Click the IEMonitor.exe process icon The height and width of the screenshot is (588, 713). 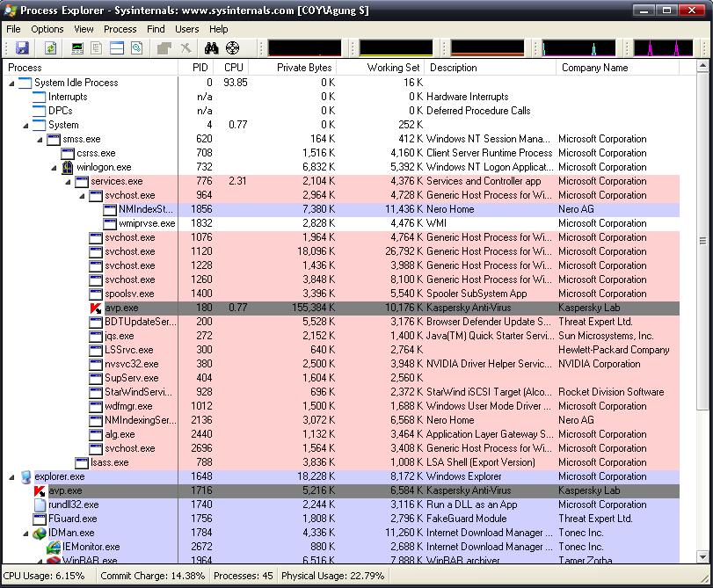point(54,547)
